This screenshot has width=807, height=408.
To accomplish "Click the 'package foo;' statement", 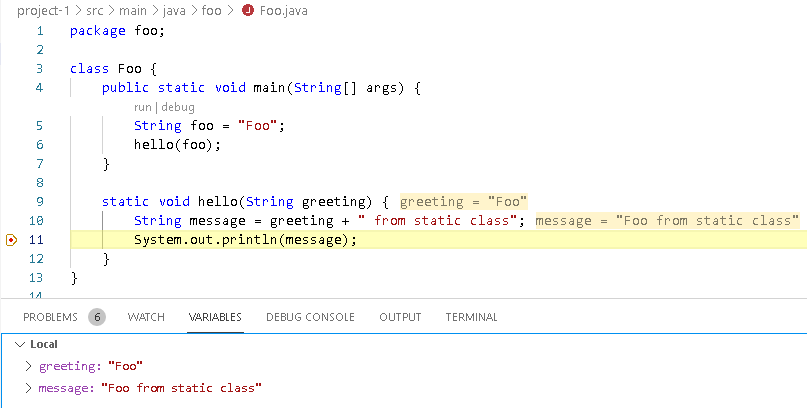I will pyautogui.click(x=117, y=31).
